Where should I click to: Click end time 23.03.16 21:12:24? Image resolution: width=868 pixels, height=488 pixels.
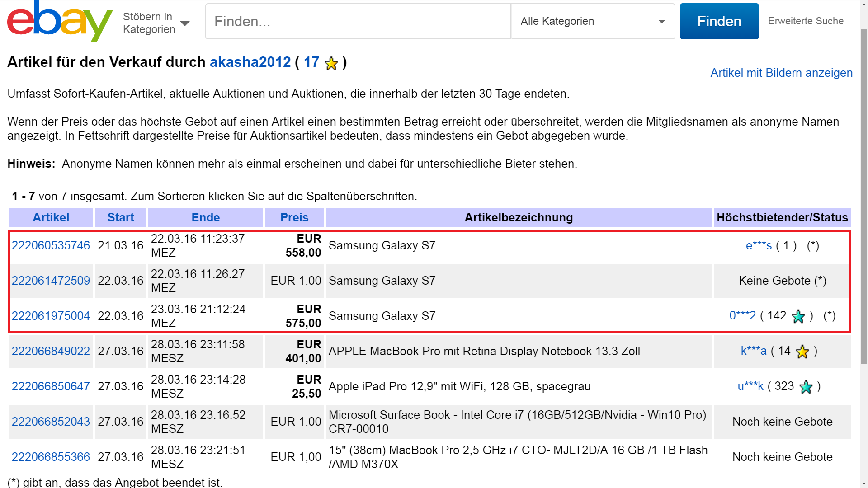click(198, 316)
